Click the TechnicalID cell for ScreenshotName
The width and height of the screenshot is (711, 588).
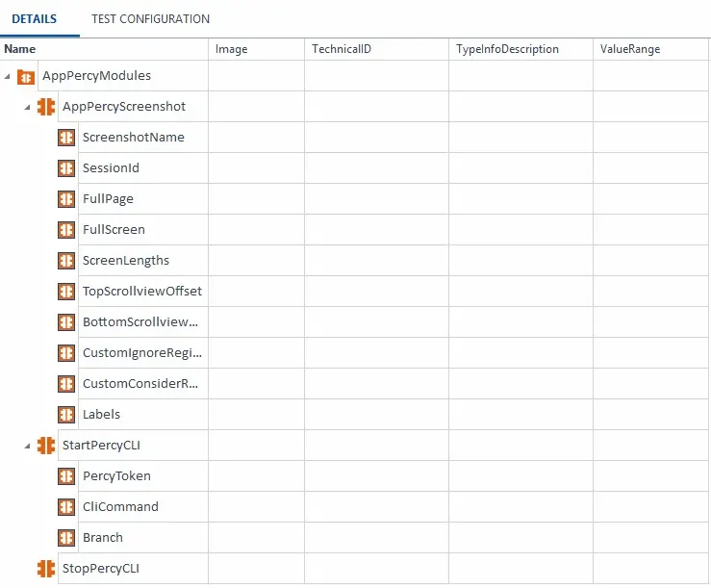coord(376,138)
